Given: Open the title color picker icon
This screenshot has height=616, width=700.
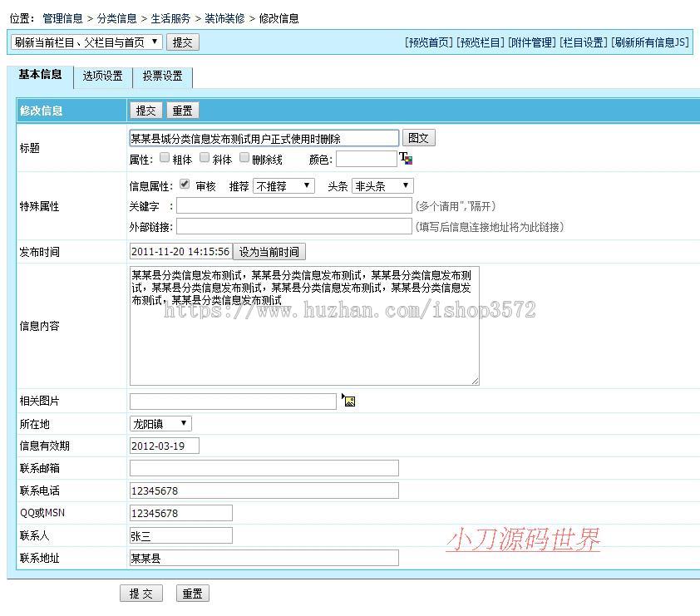Looking at the screenshot, I should pos(406,159).
